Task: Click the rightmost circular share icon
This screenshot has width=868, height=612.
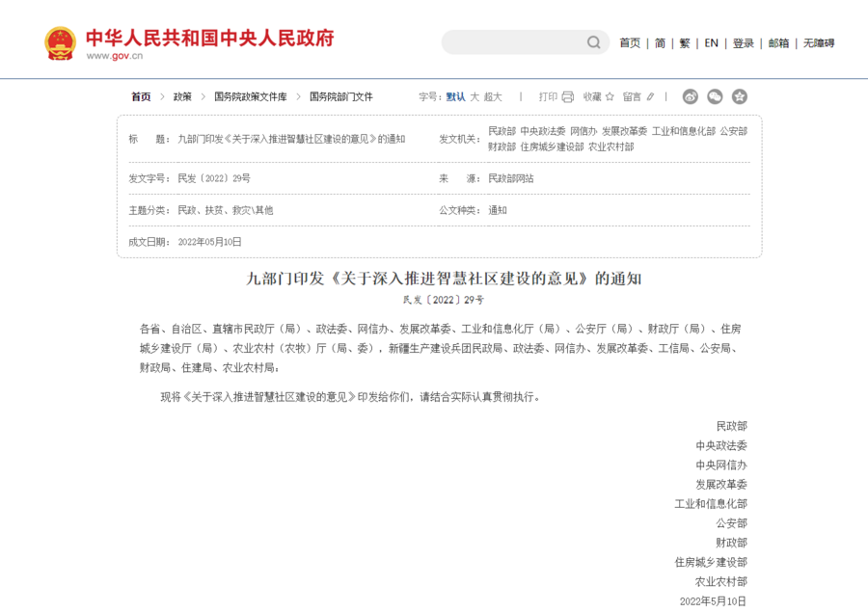Action: (739, 96)
